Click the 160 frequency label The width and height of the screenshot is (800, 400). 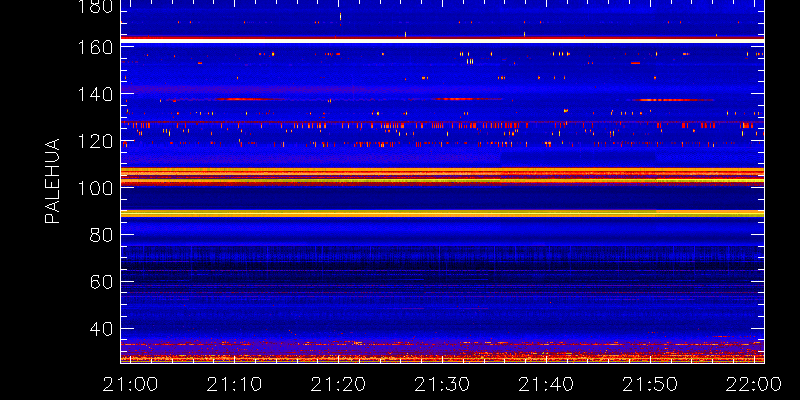click(x=95, y=47)
